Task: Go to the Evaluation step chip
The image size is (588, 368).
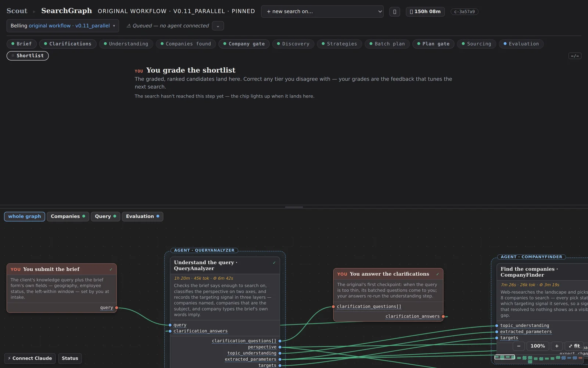Action: 521,44
